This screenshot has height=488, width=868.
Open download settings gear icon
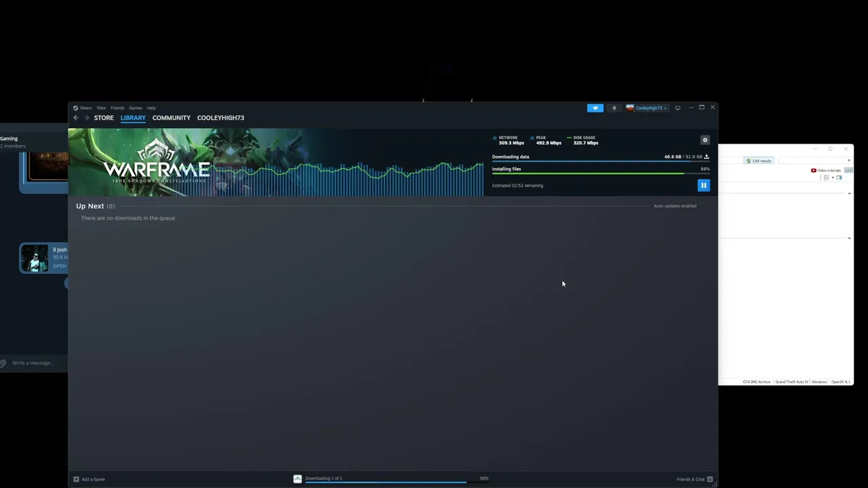pyautogui.click(x=705, y=140)
